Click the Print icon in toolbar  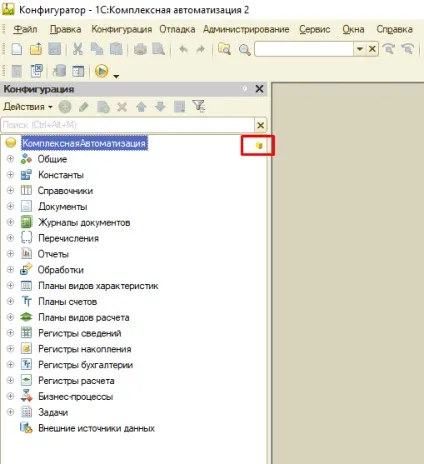coord(140,49)
